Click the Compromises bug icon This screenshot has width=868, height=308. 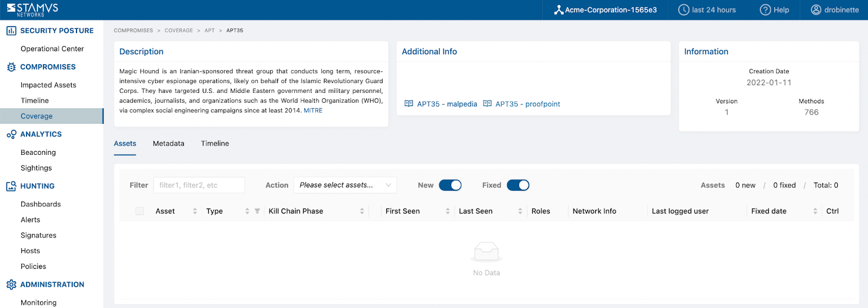tap(11, 67)
